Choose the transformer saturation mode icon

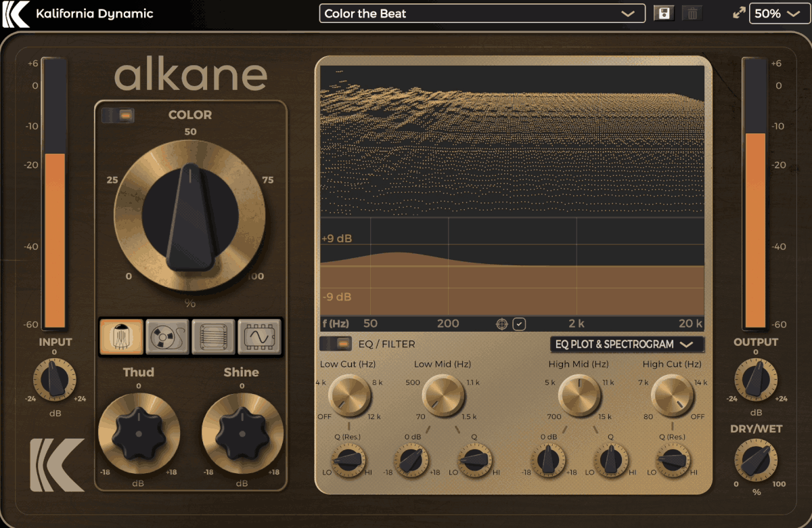coord(213,336)
